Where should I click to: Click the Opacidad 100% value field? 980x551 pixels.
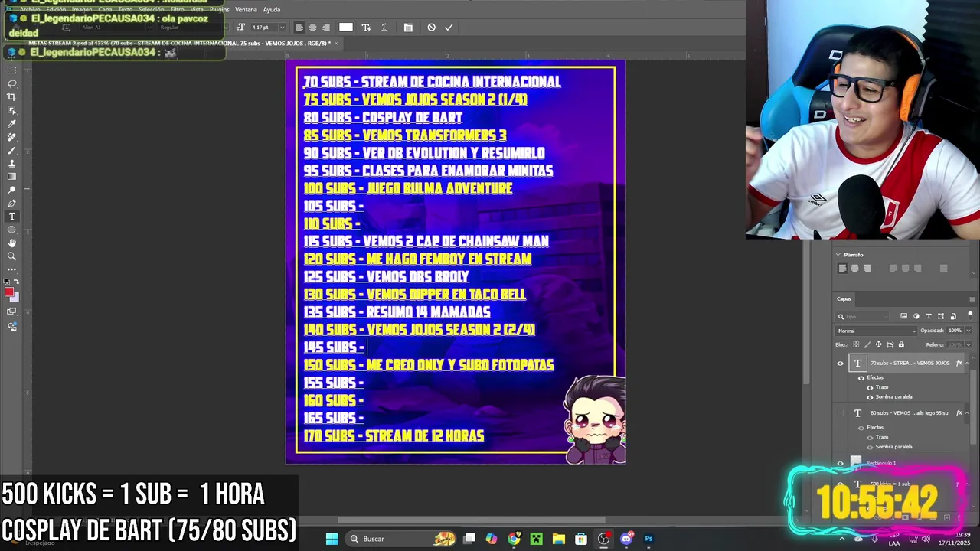(x=955, y=331)
